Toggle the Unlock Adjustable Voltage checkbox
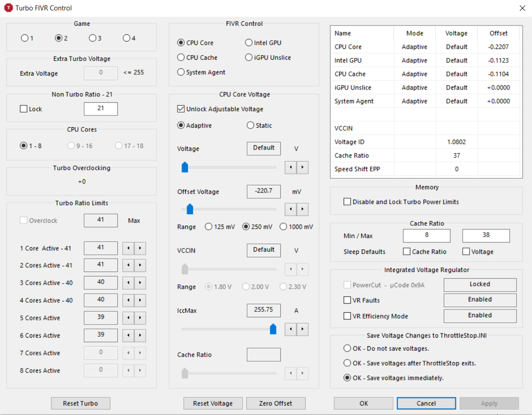 click(x=181, y=109)
